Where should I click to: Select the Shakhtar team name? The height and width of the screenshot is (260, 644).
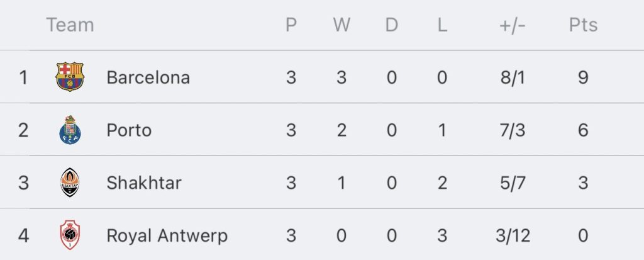(144, 183)
